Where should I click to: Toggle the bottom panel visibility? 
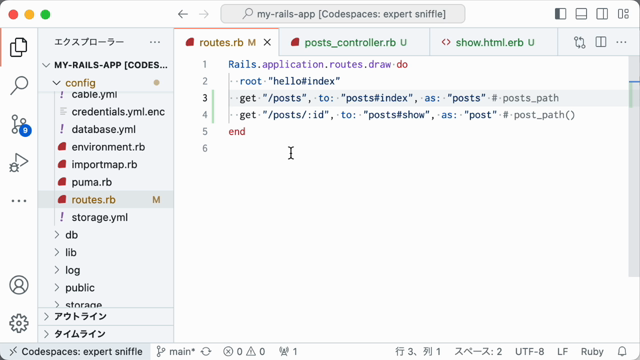[x=581, y=14]
